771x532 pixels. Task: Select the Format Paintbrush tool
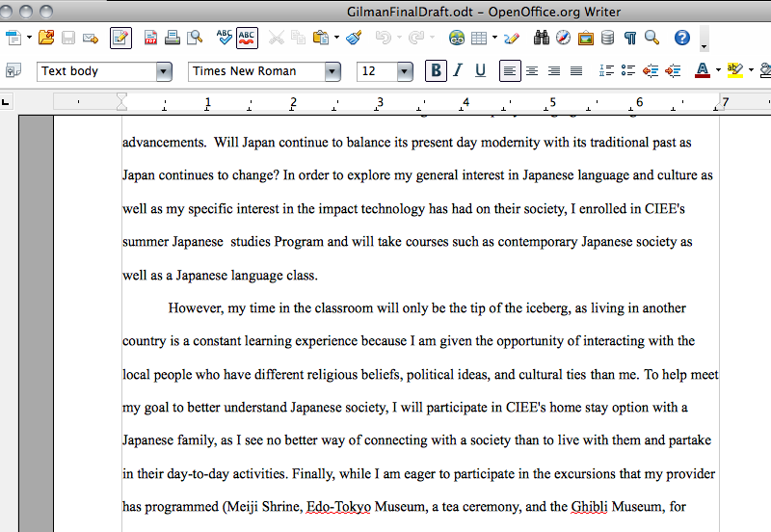tap(354, 38)
